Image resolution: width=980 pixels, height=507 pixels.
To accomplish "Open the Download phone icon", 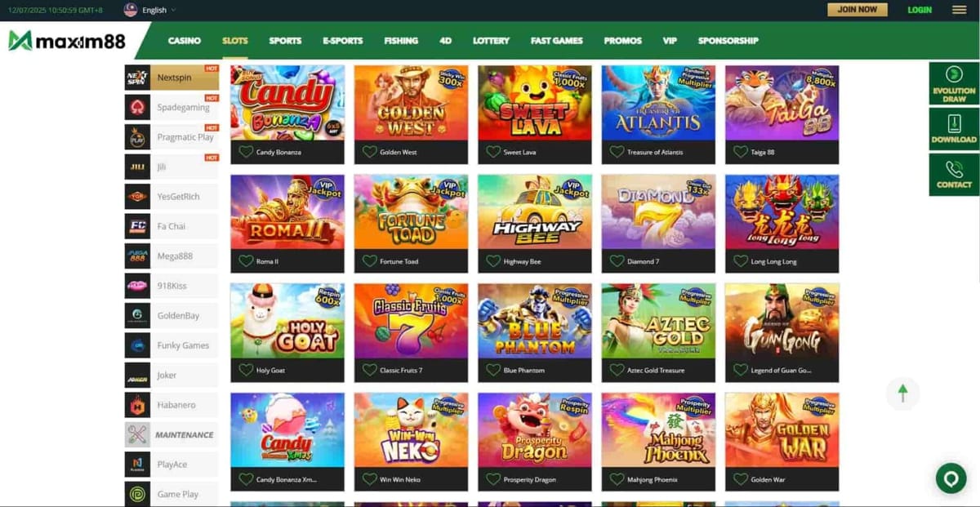I will coord(954,129).
